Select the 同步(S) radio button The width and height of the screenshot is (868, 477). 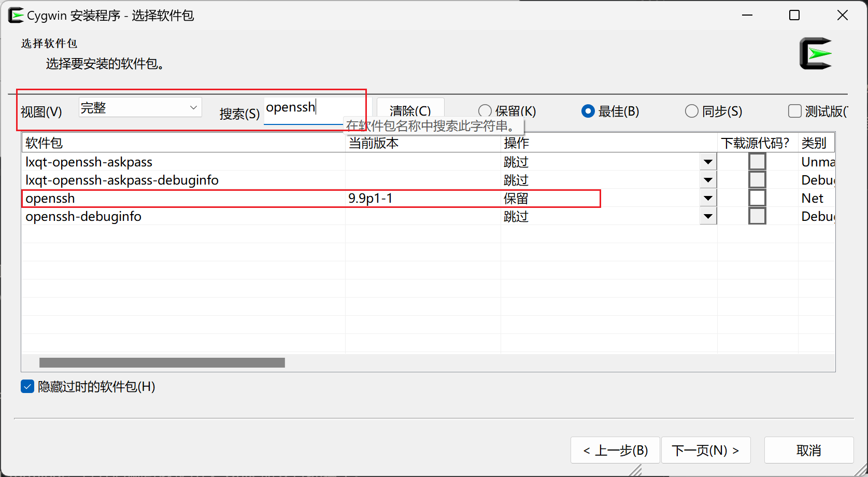point(692,111)
